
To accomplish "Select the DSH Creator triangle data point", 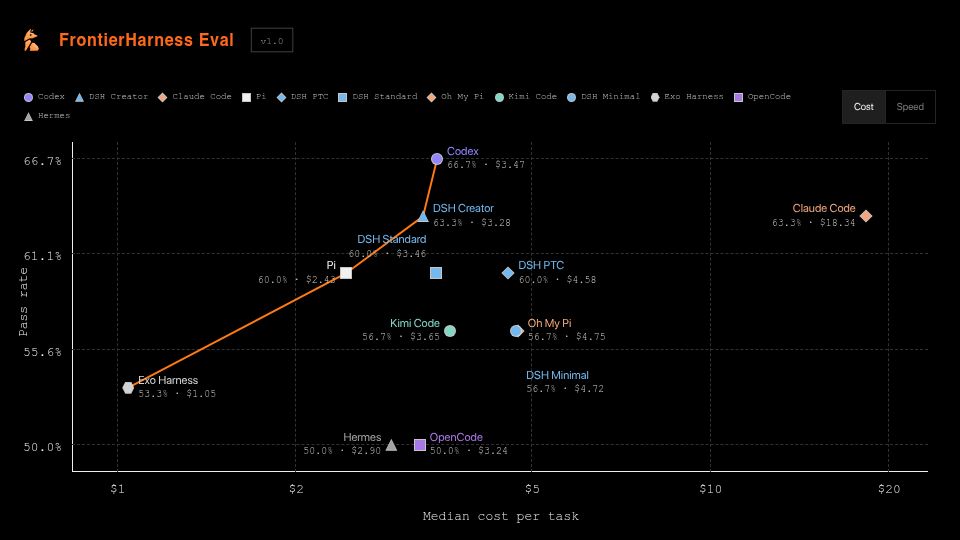I will [422, 216].
